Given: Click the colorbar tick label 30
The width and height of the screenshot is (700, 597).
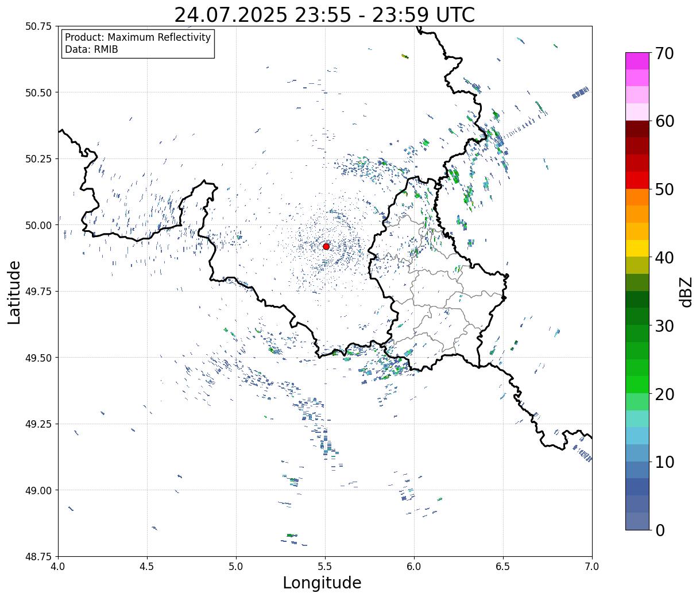Looking at the screenshot, I should (664, 326).
